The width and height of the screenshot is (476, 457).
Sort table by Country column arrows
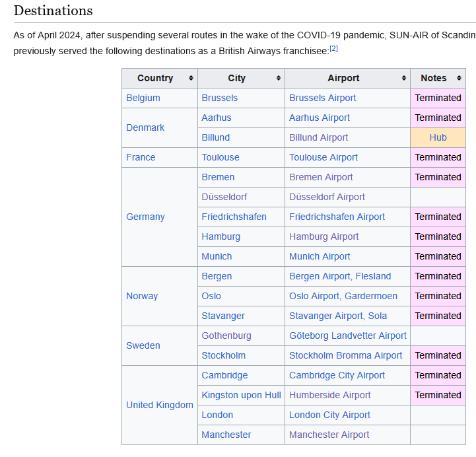191,78
